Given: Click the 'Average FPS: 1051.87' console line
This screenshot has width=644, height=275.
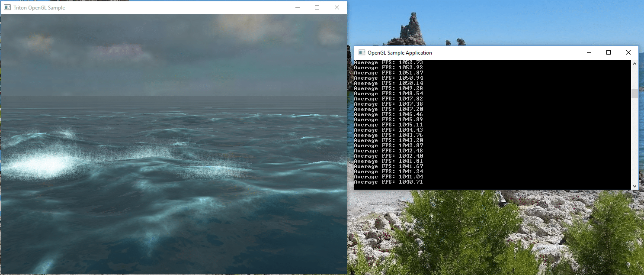Looking at the screenshot, I should [388, 73].
